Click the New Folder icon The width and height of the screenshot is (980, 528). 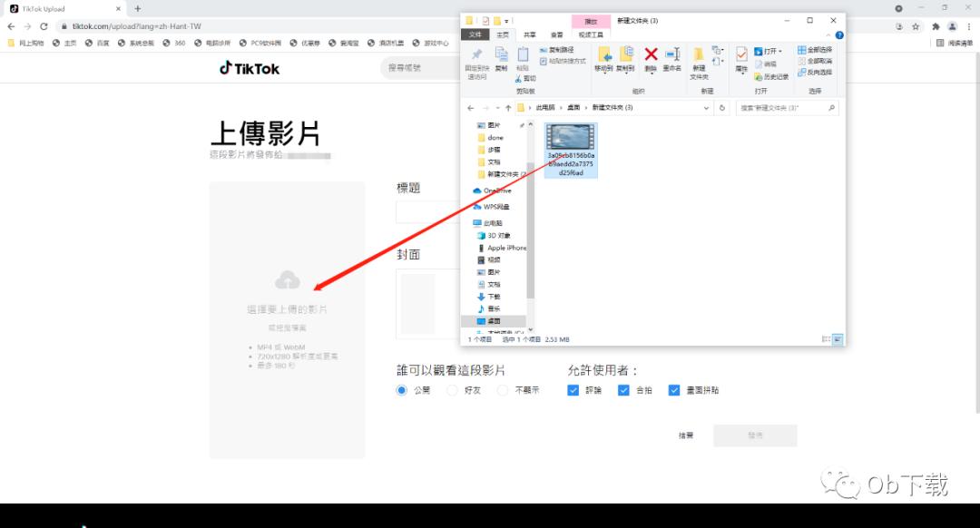(x=698, y=58)
